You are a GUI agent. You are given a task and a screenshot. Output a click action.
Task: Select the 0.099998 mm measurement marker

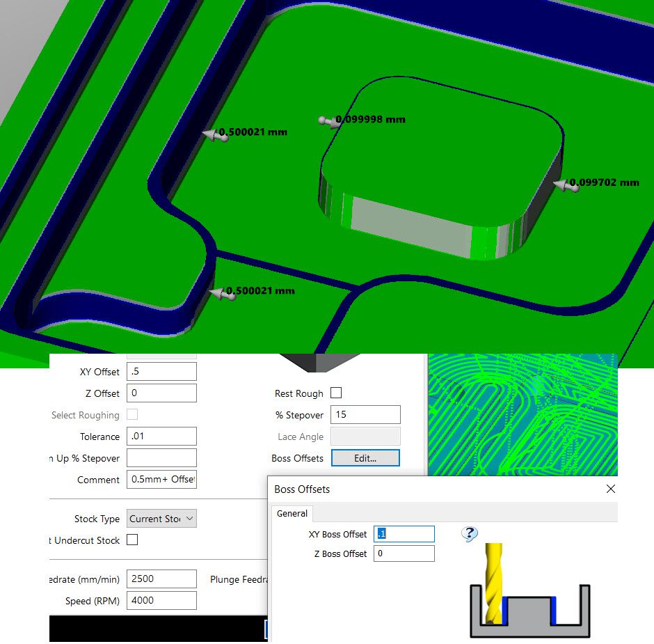click(326, 120)
